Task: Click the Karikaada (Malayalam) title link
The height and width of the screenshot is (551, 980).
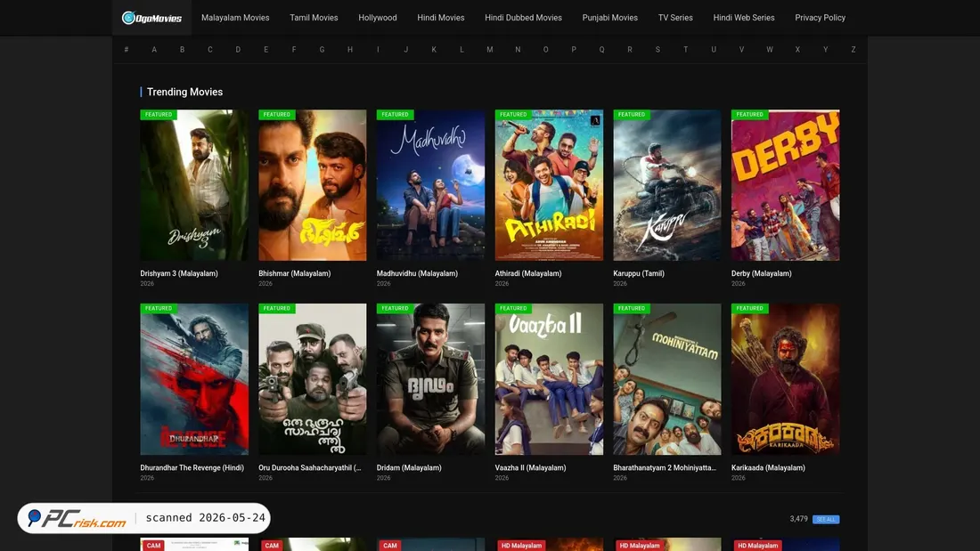Action: coord(768,468)
